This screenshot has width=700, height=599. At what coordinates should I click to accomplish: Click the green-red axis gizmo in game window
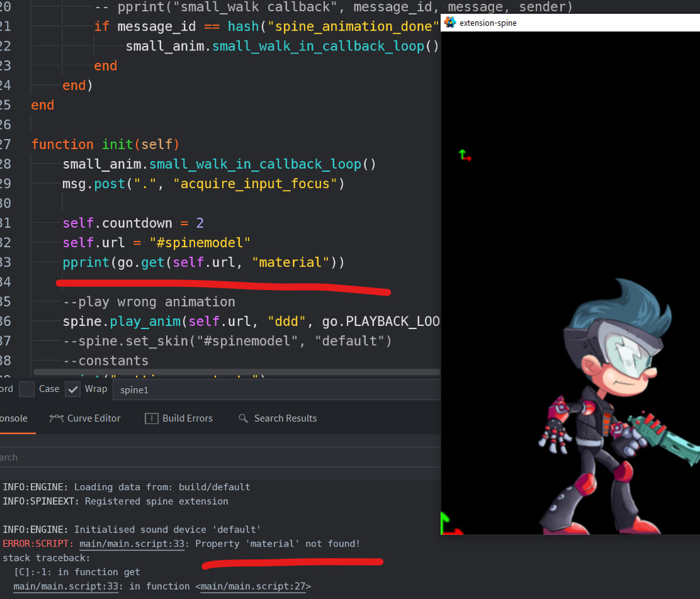click(465, 155)
